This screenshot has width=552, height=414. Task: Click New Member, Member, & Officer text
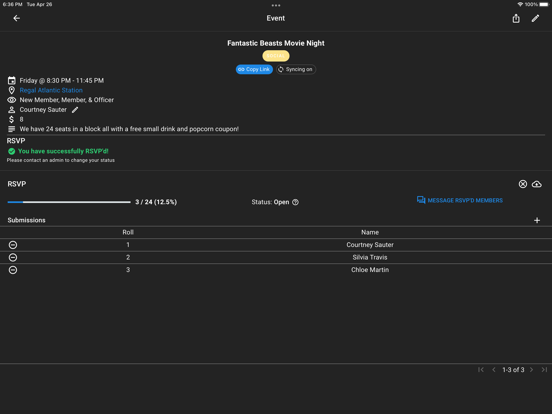(x=67, y=100)
